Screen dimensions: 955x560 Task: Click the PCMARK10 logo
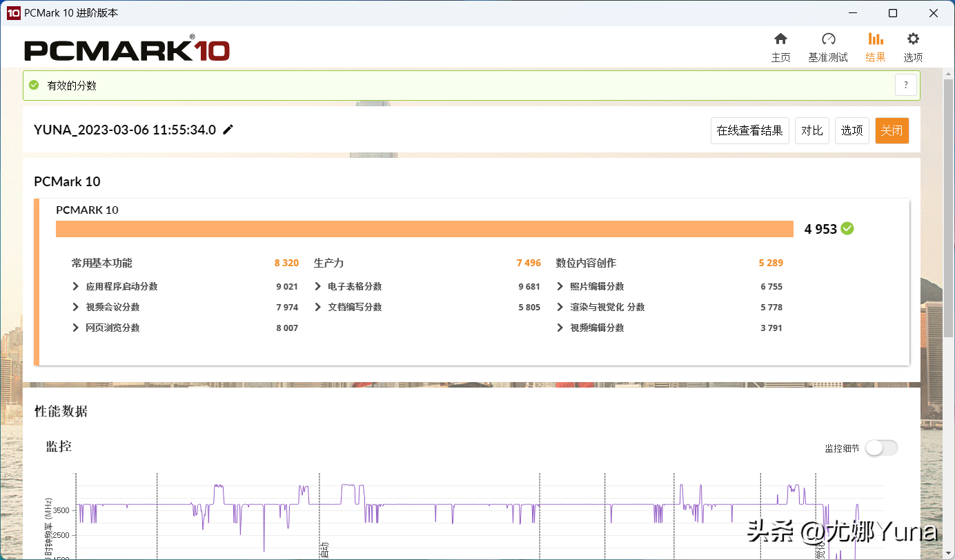pos(127,50)
